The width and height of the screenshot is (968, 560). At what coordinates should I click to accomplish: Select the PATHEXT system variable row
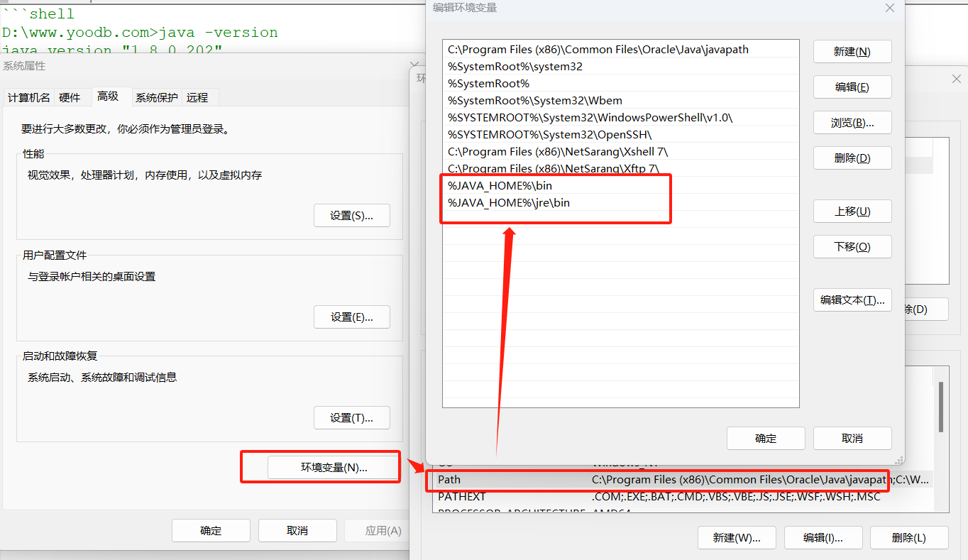click(x=683, y=497)
